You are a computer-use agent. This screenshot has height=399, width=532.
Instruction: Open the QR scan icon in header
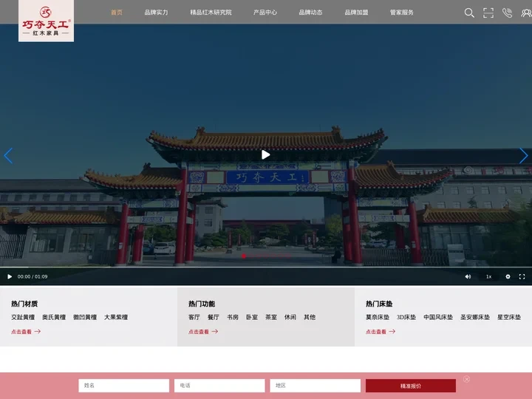[x=488, y=13]
